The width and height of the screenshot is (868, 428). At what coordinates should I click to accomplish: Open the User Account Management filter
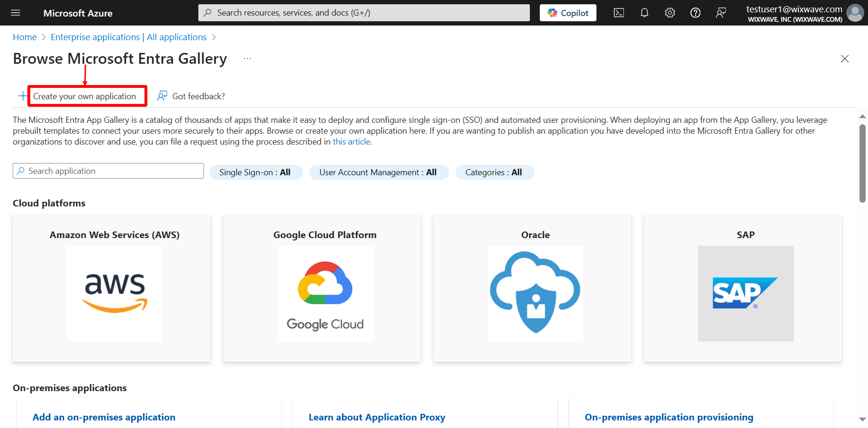(378, 172)
